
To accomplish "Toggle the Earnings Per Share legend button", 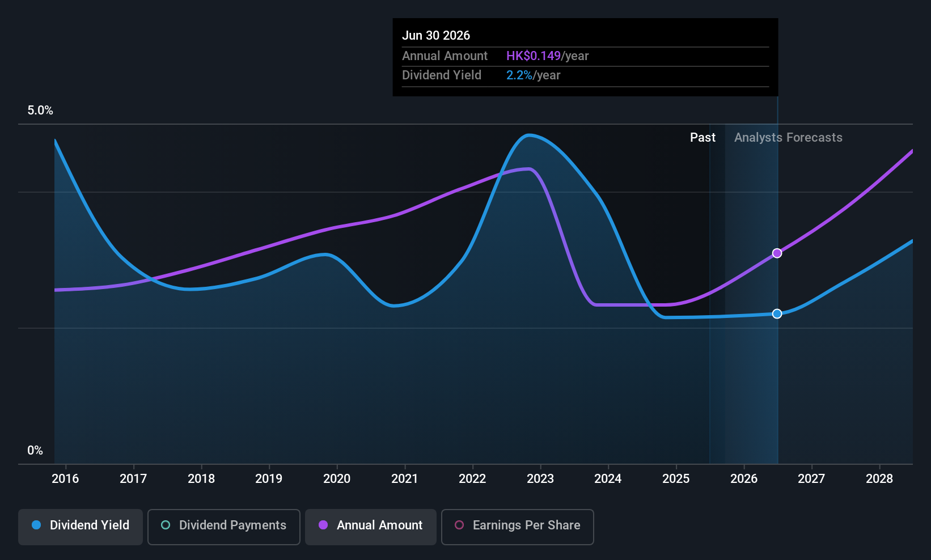I will [x=518, y=527].
